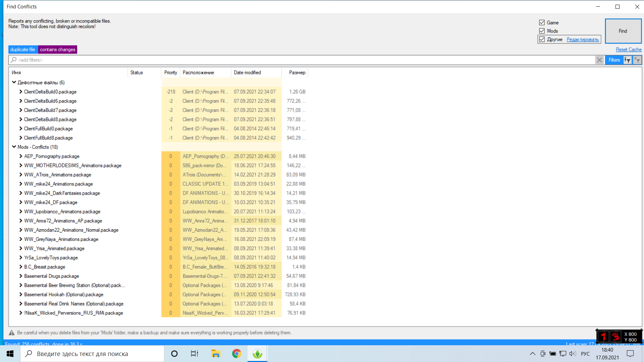Click the Filters button
Viewport: 644px width, 362px height.
(x=614, y=60)
